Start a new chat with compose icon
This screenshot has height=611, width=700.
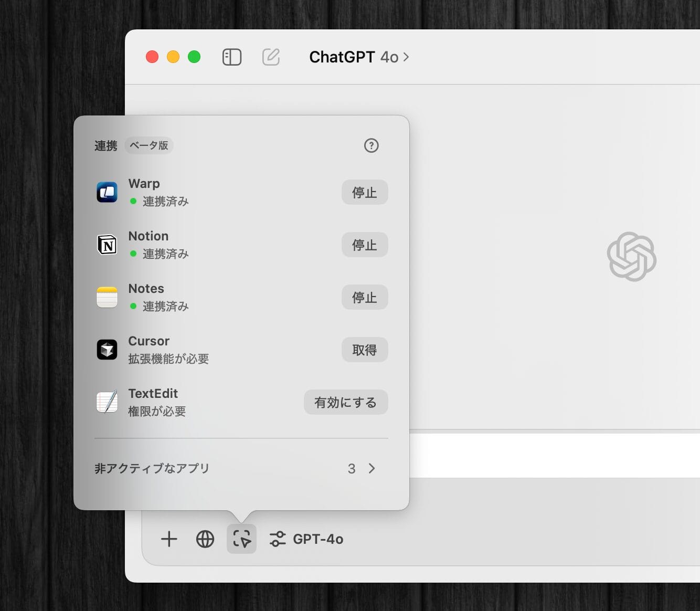point(271,57)
